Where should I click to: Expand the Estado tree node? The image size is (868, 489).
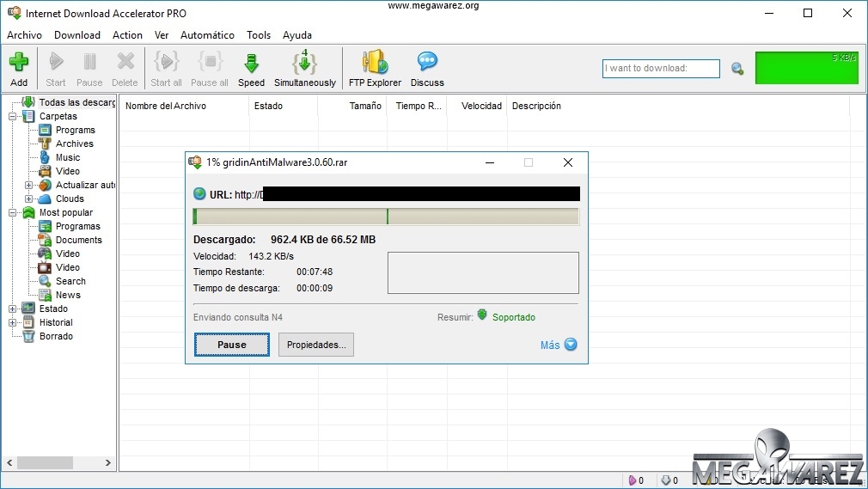click(x=12, y=309)
